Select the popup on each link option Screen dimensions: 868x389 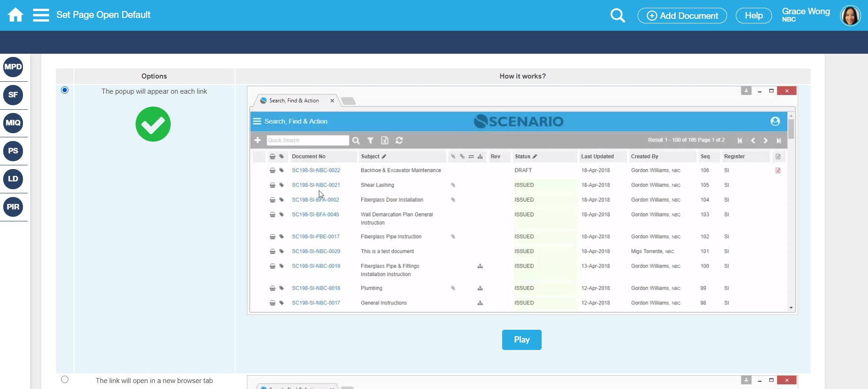pos(65,90)
